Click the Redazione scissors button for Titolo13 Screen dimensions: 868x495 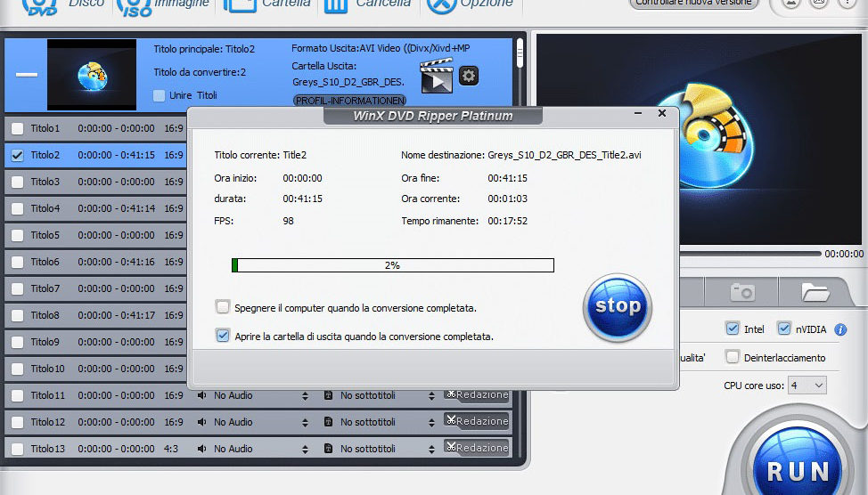click(478, 448)
